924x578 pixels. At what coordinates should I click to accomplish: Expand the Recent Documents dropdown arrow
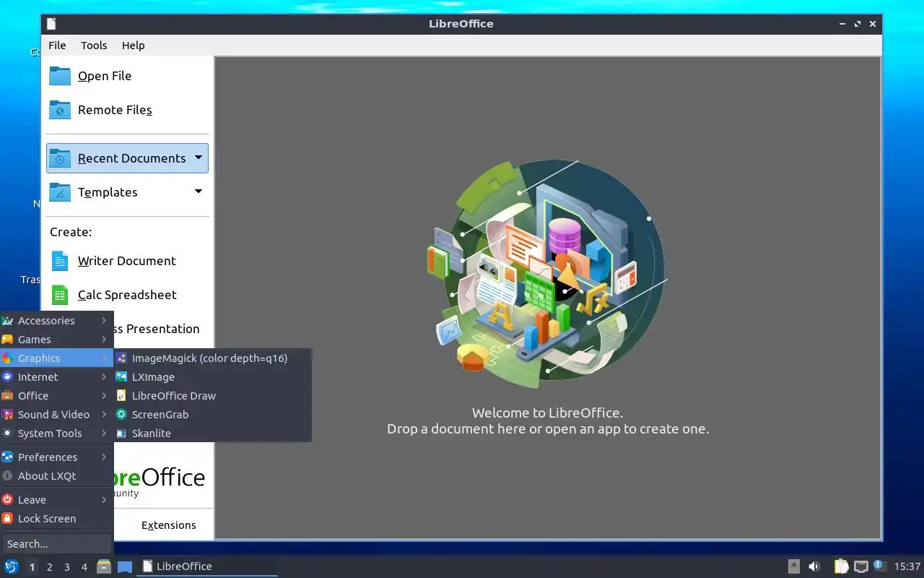(199, 158)
